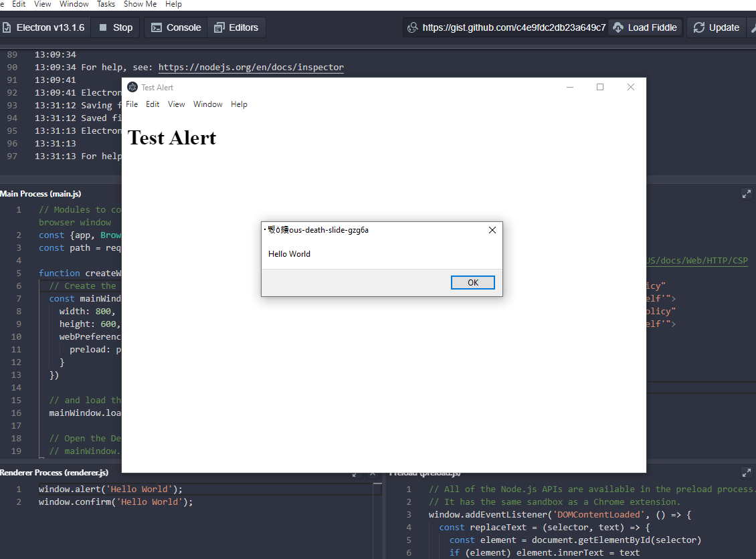Open the Tasks menu in the top menu bar
The image size is (756, 559).
coord(106,4)
